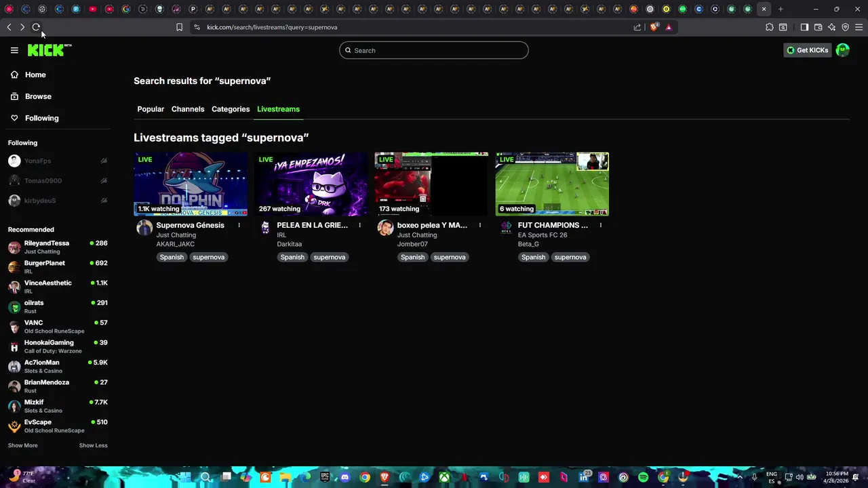Image resolution: width=868 pixels, height=488 pixels.
Task: Click the share page icon in address bar
Action: (637, 27)
